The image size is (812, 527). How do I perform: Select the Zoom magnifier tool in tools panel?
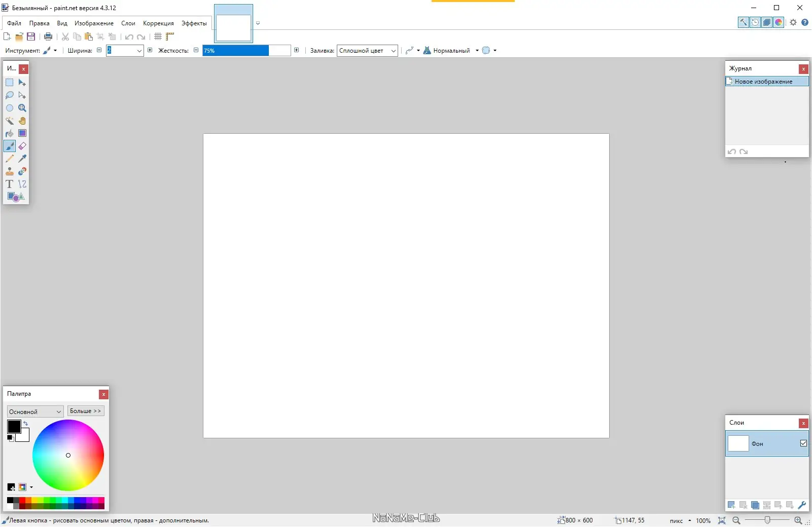tap(22, 108)
